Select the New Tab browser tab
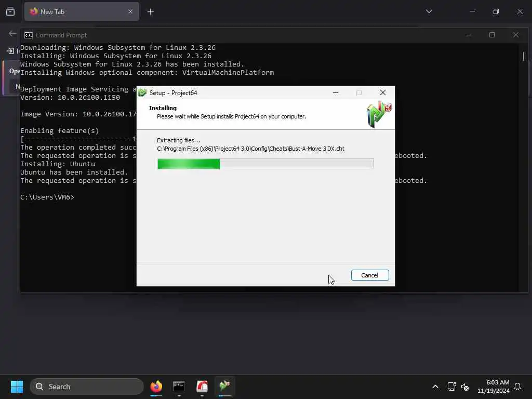 tap(82, 11)
